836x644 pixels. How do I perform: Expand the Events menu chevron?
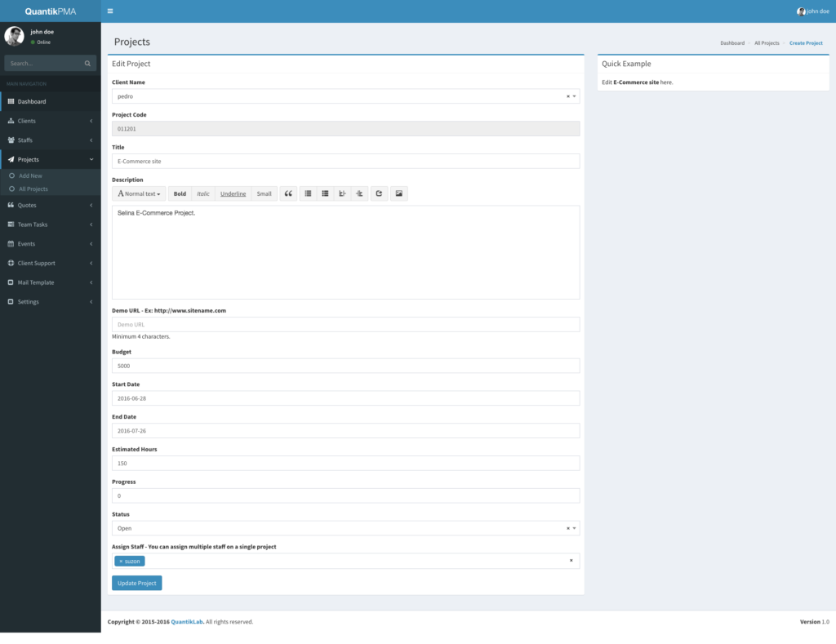pos(91,243)
